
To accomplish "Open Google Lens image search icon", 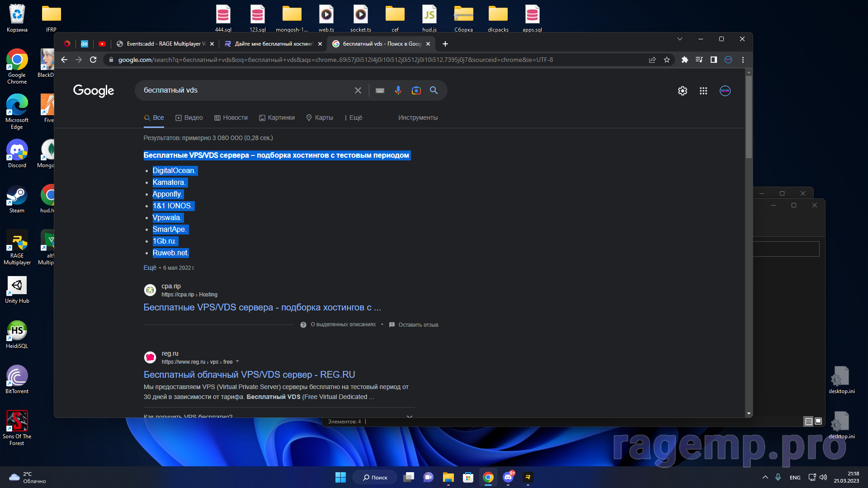I will (x=416, y=90).
